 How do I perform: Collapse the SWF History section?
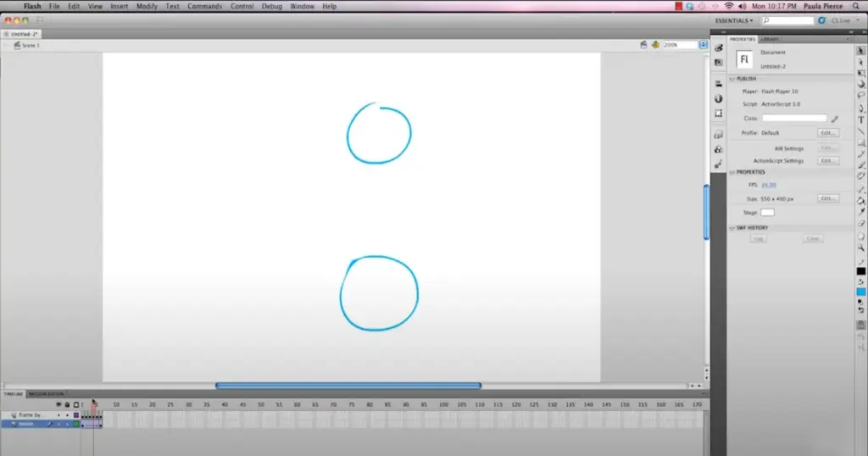coord(732,228)
